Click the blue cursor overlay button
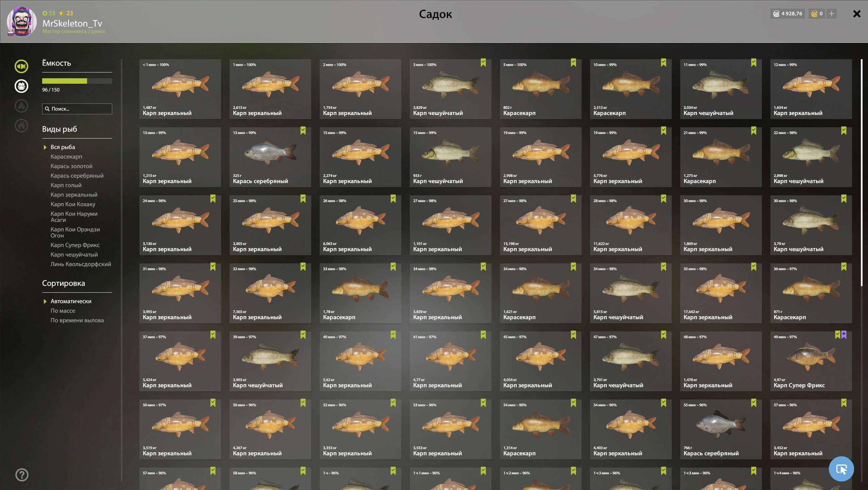Screen dimensions: 868x490 841,469
